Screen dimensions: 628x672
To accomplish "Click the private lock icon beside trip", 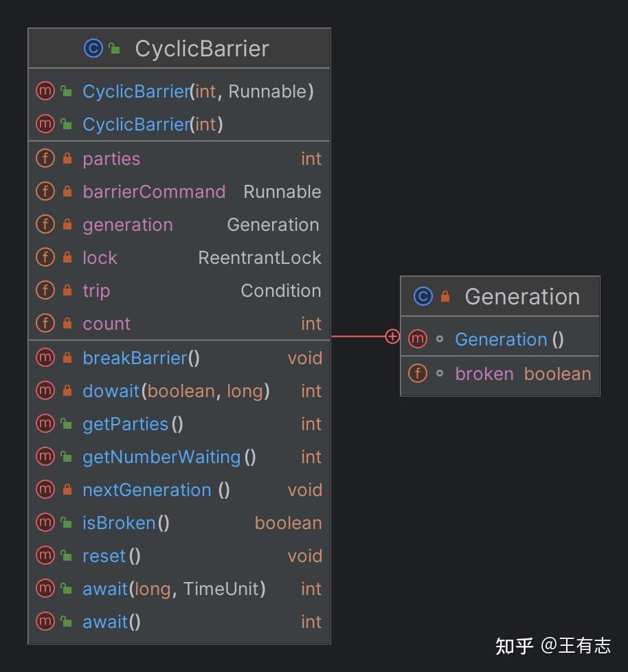I will coord(67,290).
